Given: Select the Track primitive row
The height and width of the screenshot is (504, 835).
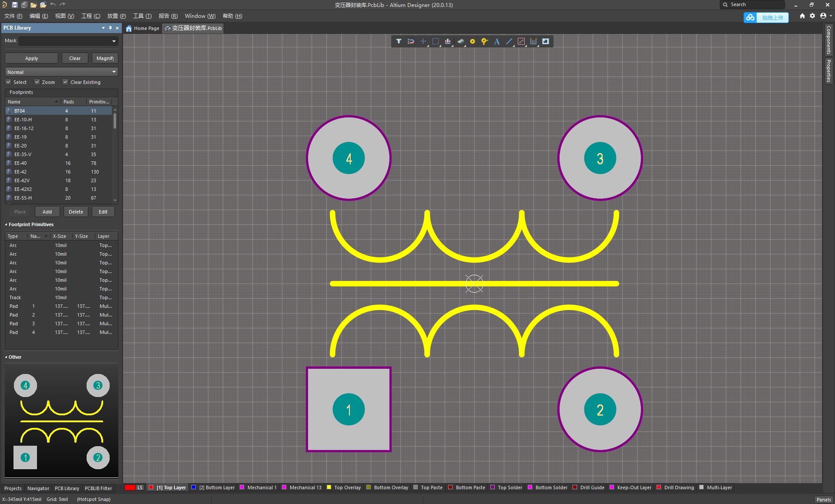Looking at the screenshot, I should (61, 297).
